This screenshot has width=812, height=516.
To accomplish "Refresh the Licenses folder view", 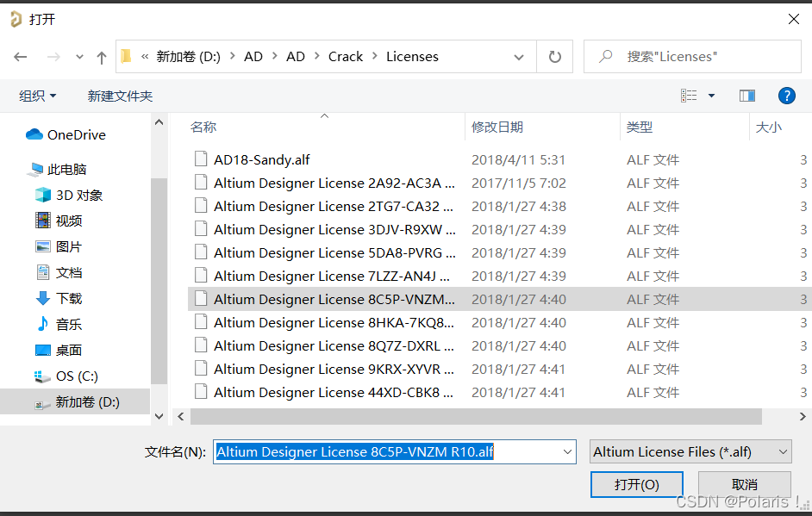I will coord(554,56).
